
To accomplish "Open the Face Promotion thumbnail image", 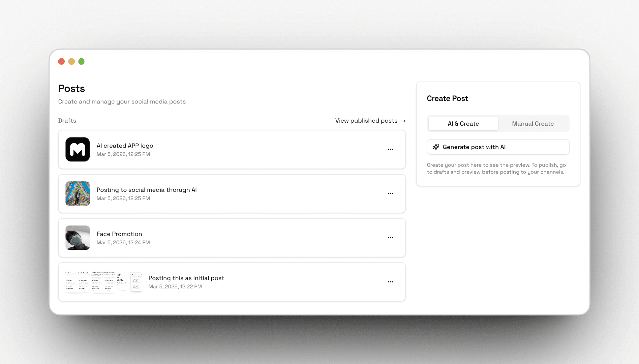I will [x=78, y=238].
